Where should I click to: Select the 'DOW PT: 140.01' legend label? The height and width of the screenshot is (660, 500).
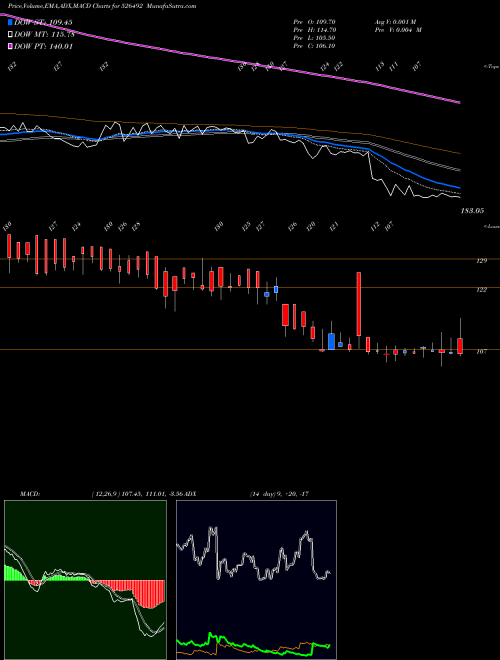[x=44, y=46]
